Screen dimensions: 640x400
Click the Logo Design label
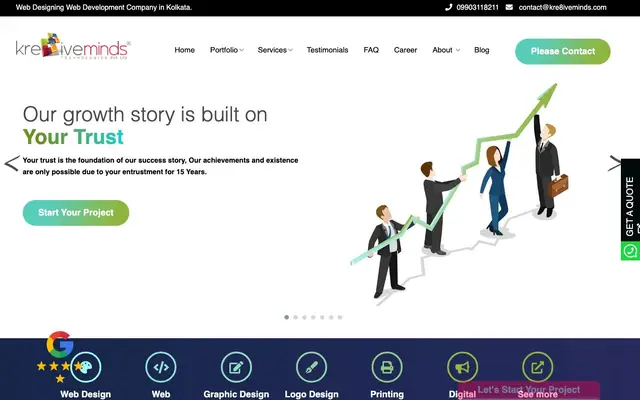click(311, 394)
